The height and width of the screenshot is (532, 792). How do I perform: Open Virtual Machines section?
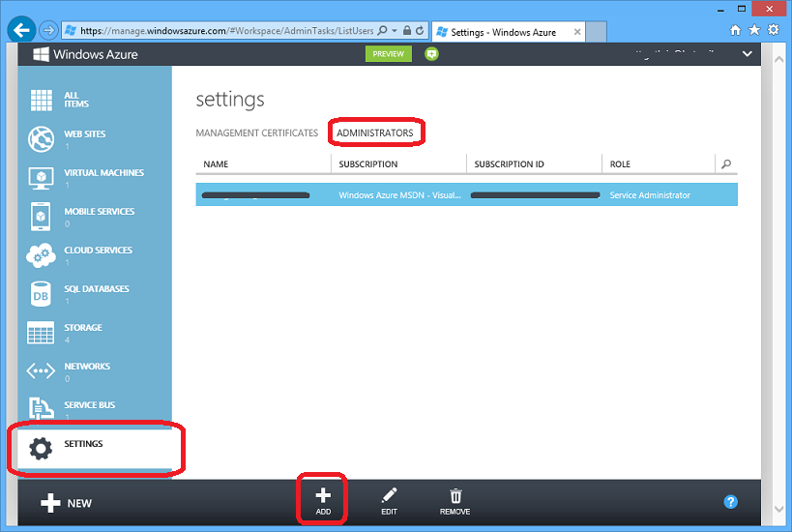pyautogui.click(x=95, y=178)
